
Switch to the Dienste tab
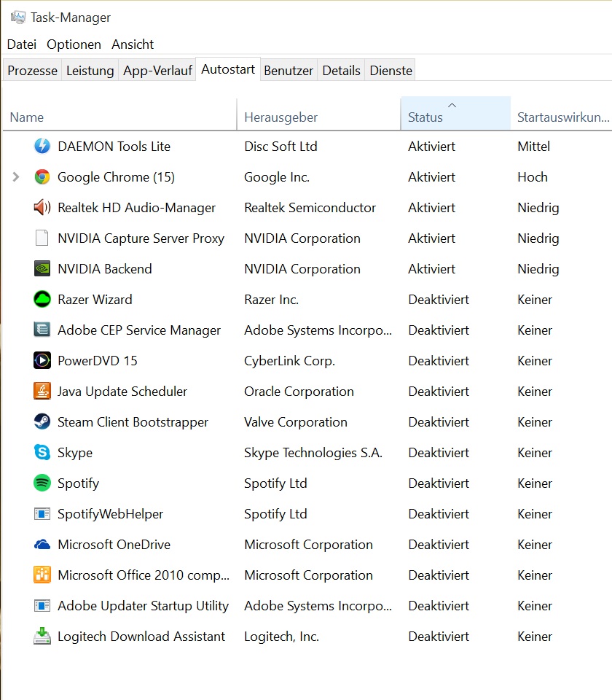coord(391,71)
